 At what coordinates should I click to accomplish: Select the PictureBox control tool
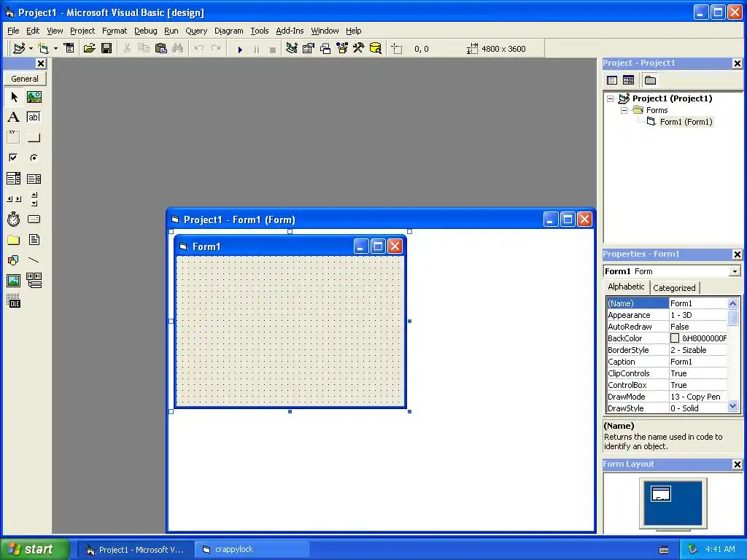pos(34,97)
